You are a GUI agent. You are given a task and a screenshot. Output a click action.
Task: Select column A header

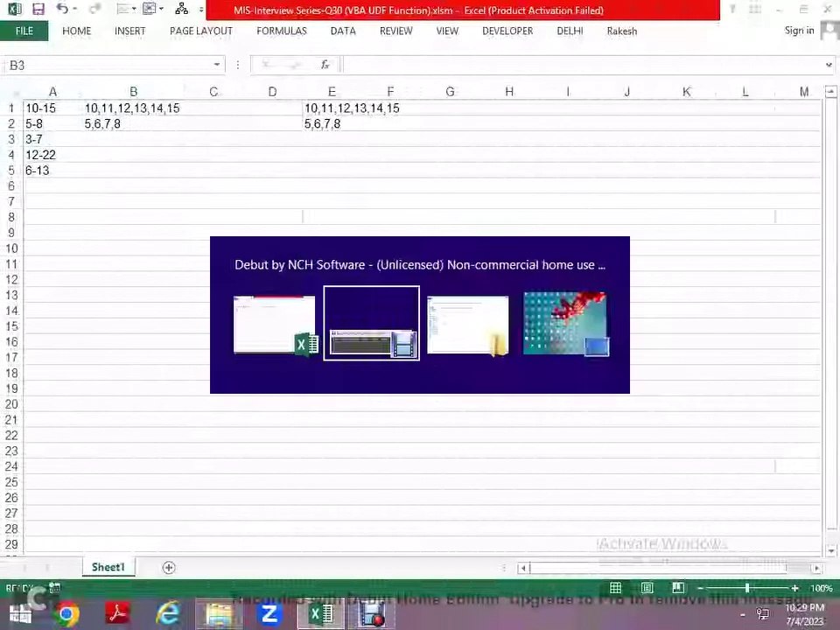52,92
